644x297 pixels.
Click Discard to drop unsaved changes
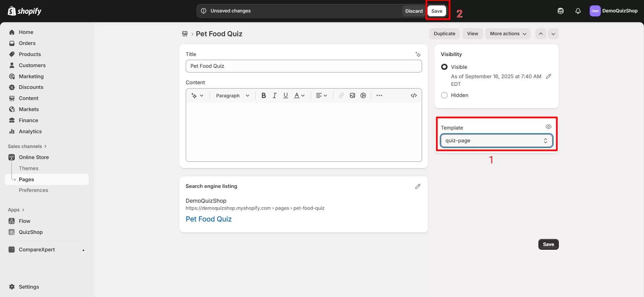click(414, 11)
